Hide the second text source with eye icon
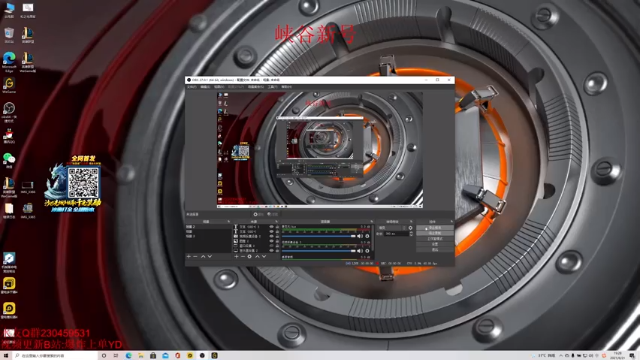 point(271,231)
